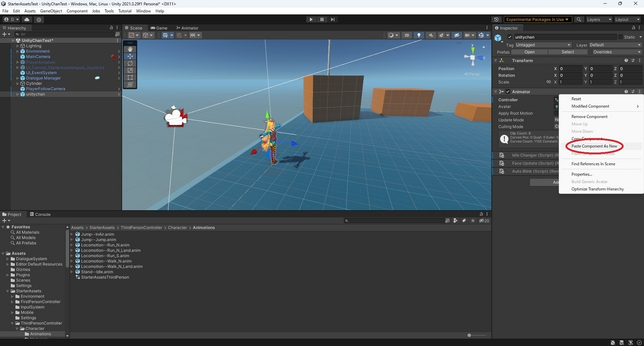Click the camera gizmo in Scene view
644x346 pixels.
coord(176,116)
